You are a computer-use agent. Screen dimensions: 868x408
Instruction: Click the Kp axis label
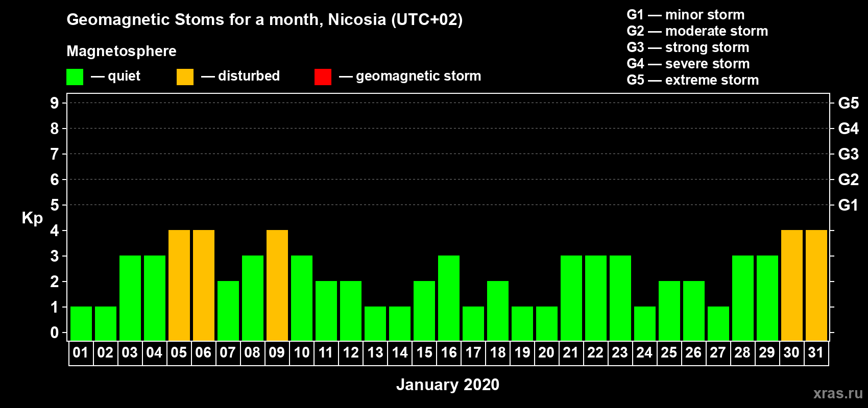click(x=32, y=218)
